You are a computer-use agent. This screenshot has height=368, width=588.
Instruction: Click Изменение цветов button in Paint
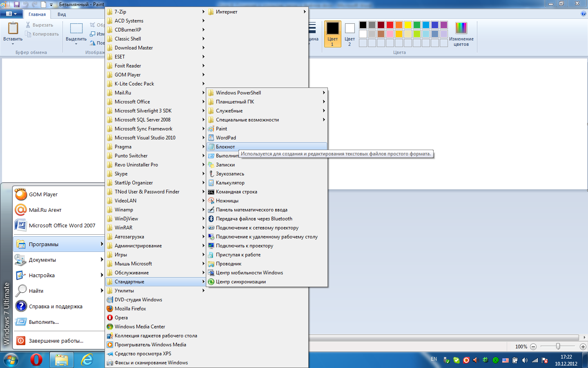(x=461, y=34)
